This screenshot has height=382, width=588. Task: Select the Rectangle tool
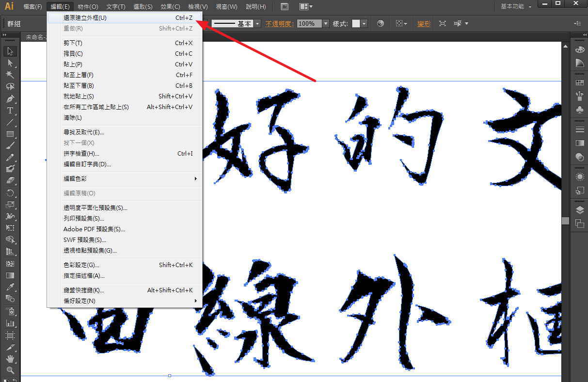pos(10,134)
